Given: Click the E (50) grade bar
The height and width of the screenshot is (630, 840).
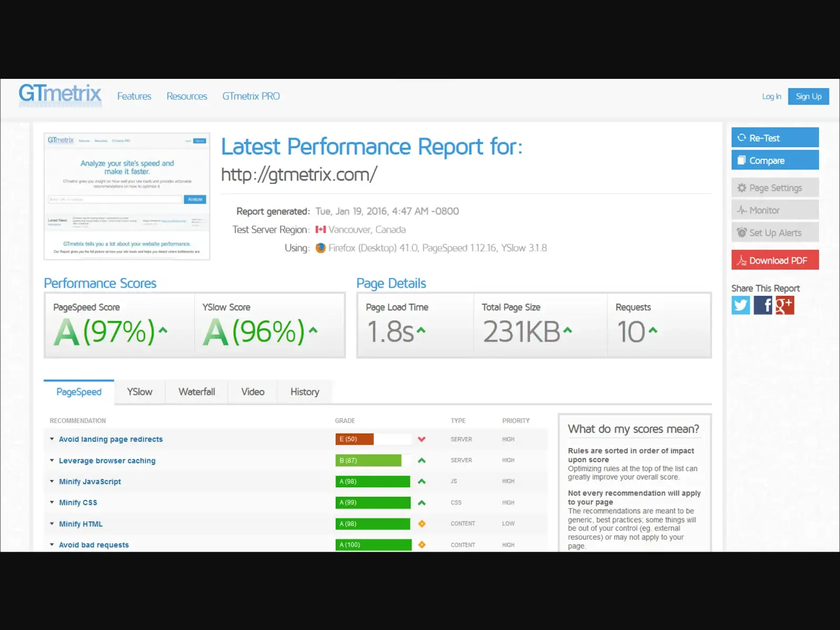Looking at the screenshot, I should pyautogui.click(x=354, y=439).
